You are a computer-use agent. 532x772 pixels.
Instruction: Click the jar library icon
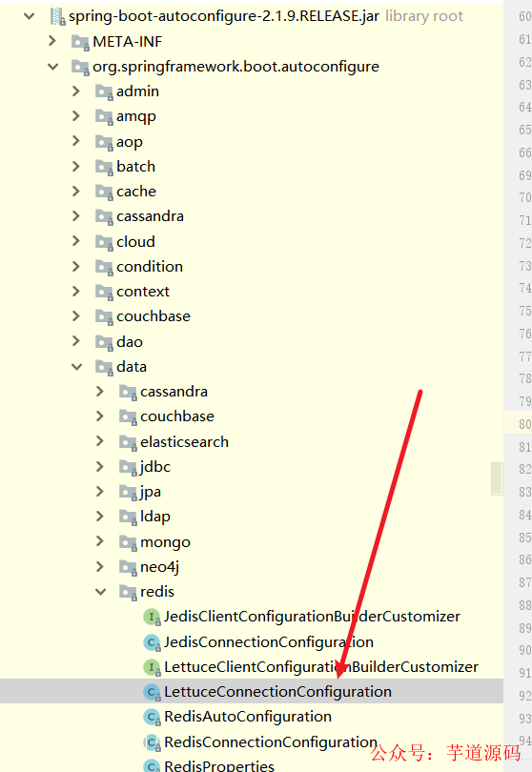57,17
